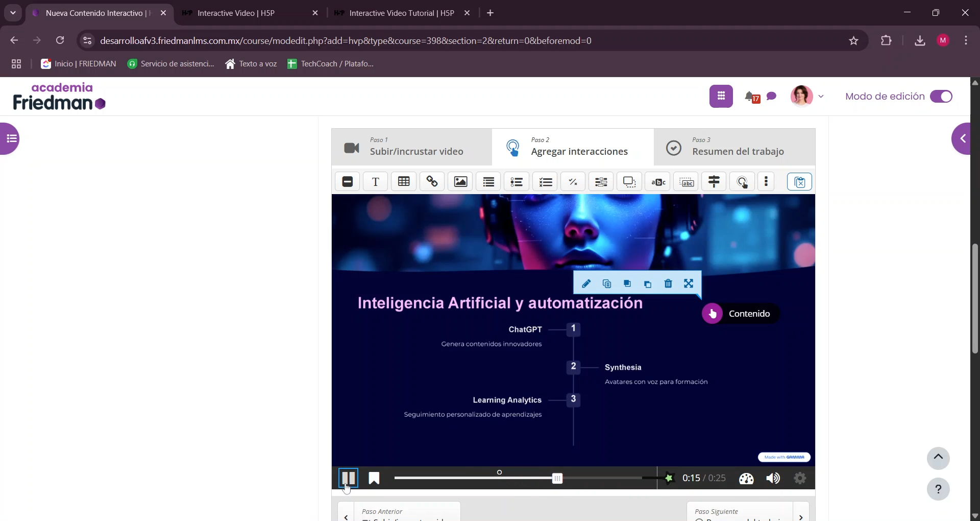
Task: Insert a Table interaction
Action: click(x=404, y=182)
